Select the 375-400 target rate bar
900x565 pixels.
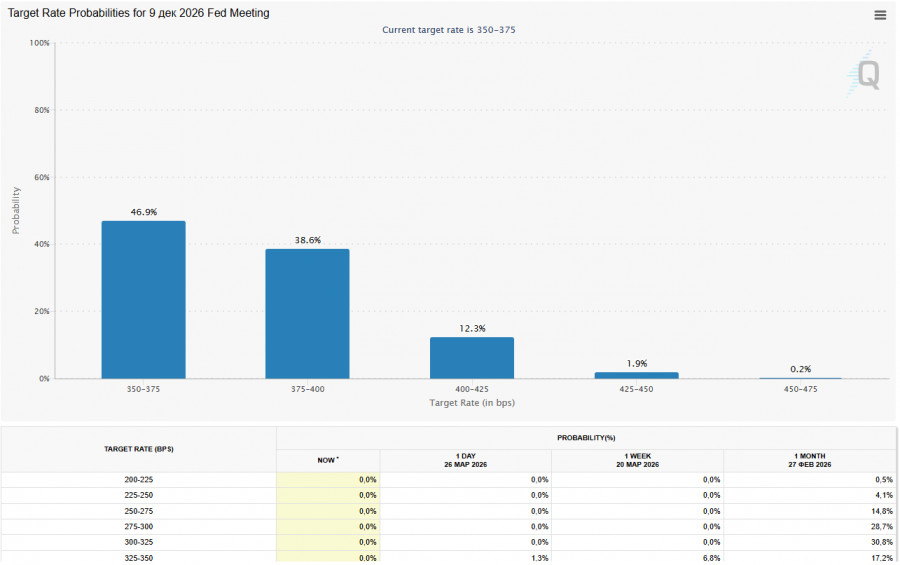pyautogui.click(x=307, y=314)
